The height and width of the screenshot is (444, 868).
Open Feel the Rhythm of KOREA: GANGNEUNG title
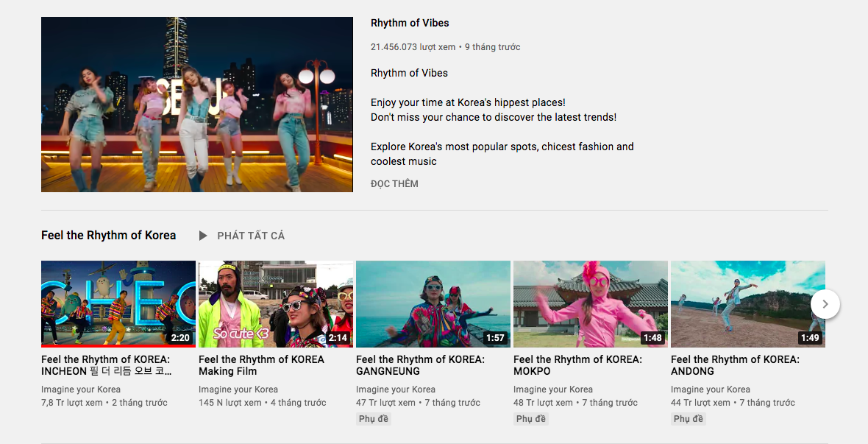coord(420,365)
